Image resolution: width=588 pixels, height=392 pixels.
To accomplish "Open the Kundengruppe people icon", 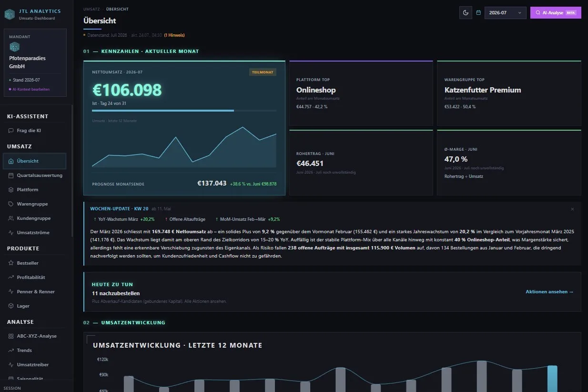I will (x=11, y=218).
